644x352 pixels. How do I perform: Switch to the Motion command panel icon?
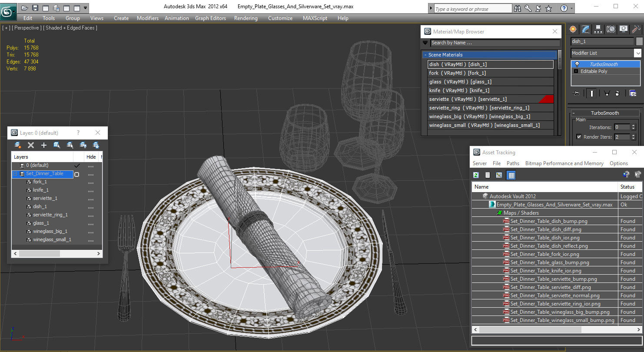611,29
